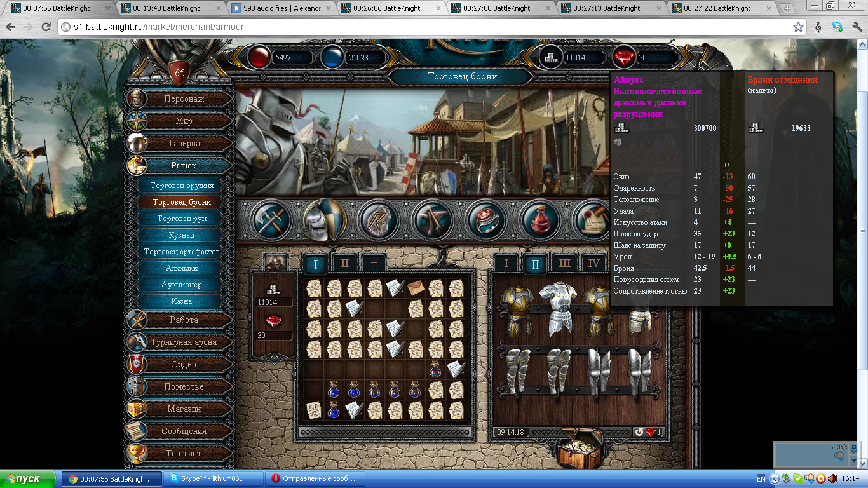868x488 pixels.
Task: Go back in browser history
Action: pyautogui.click(x=11, y=27)
